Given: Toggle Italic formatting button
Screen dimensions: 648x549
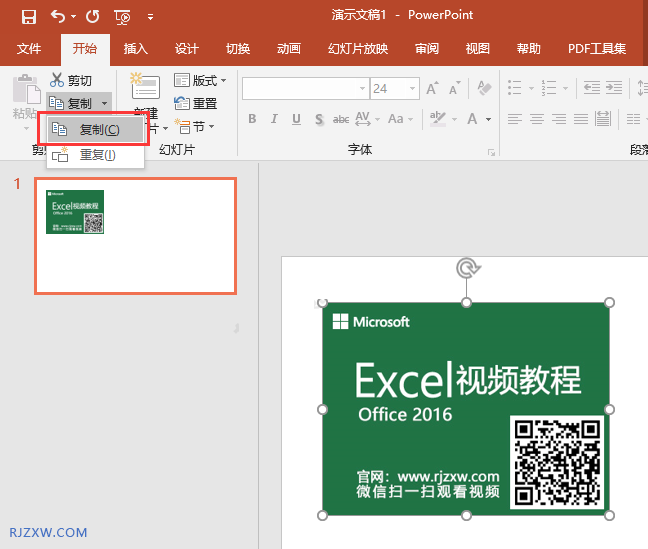Looking at the screenshot, I should point(274,120).
